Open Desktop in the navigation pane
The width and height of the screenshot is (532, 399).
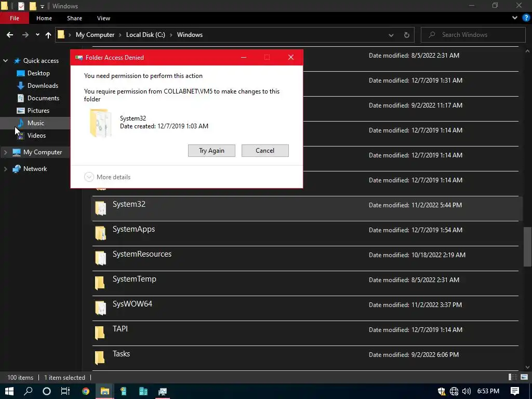click(38, 73)
